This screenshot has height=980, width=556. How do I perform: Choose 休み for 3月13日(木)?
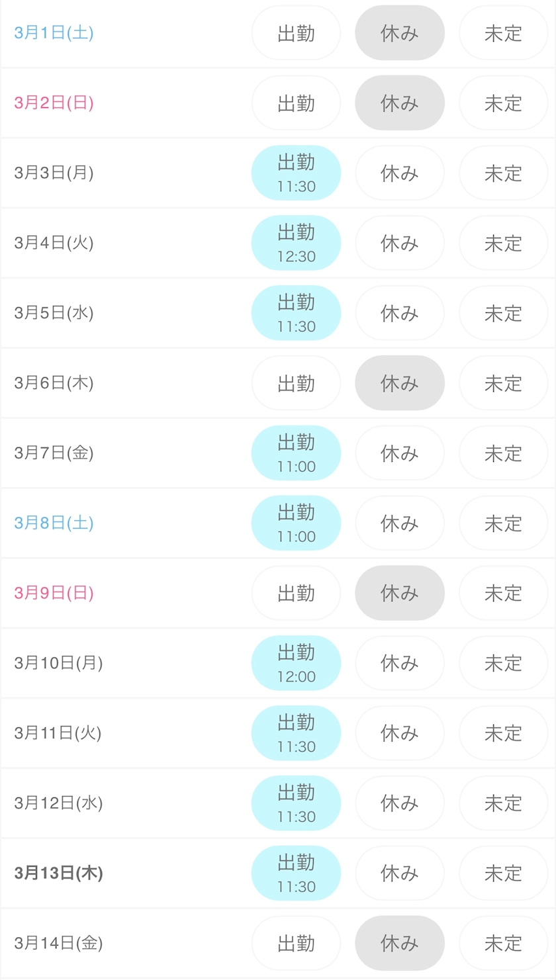click(x=400, y=873)
